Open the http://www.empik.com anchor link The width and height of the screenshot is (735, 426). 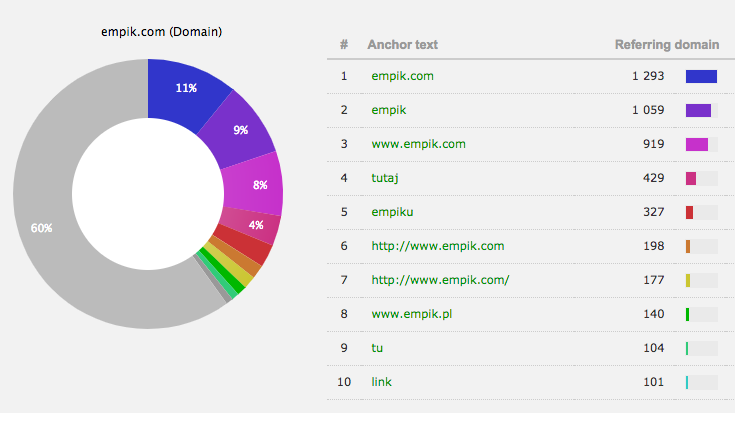click(x=437, y=246)
